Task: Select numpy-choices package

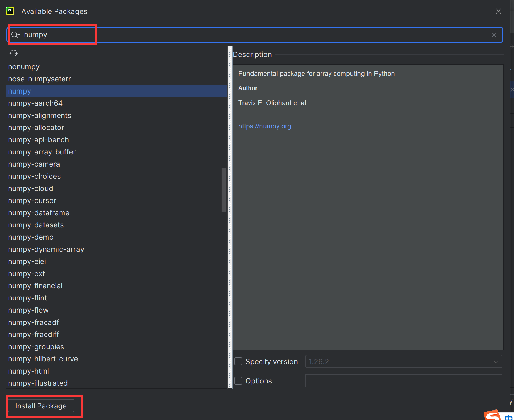Action: [117, 176]
